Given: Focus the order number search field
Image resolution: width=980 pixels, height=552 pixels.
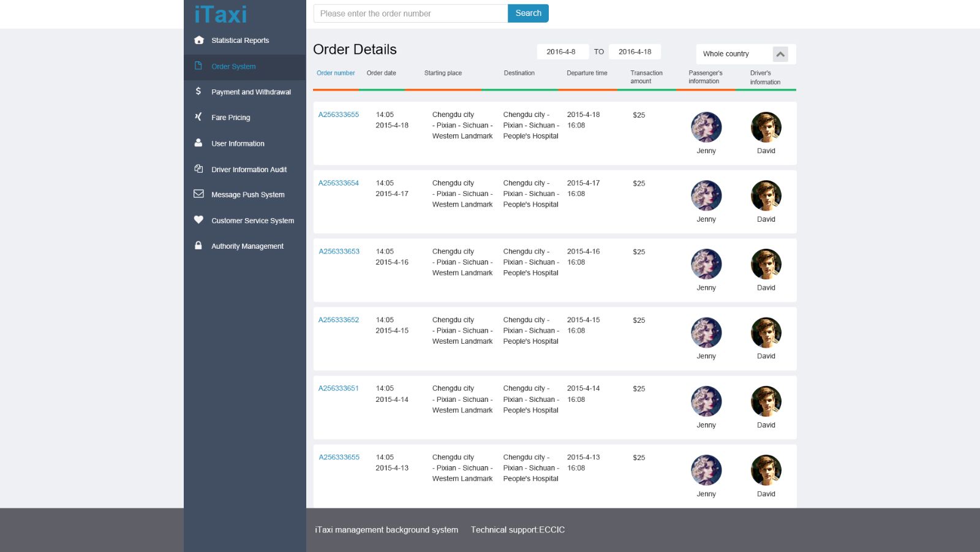Looking at the screenshot, I should point(410,13).
